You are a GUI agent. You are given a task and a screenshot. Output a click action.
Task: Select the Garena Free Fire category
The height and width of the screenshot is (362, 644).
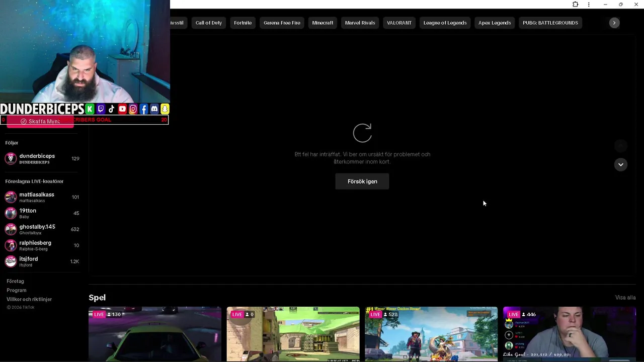tap(282, 23)
